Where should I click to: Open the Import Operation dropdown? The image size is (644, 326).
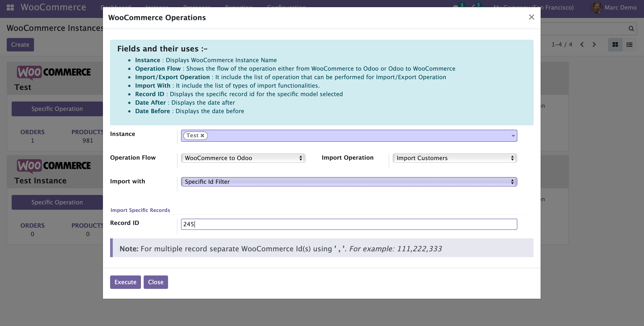(x=454, y=158)
